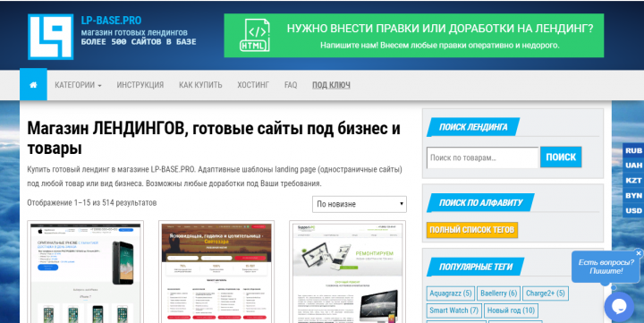Viewport: 644px width, 323px height.
Task: Switch currency to RUB
Action: [x=633, y=150]
